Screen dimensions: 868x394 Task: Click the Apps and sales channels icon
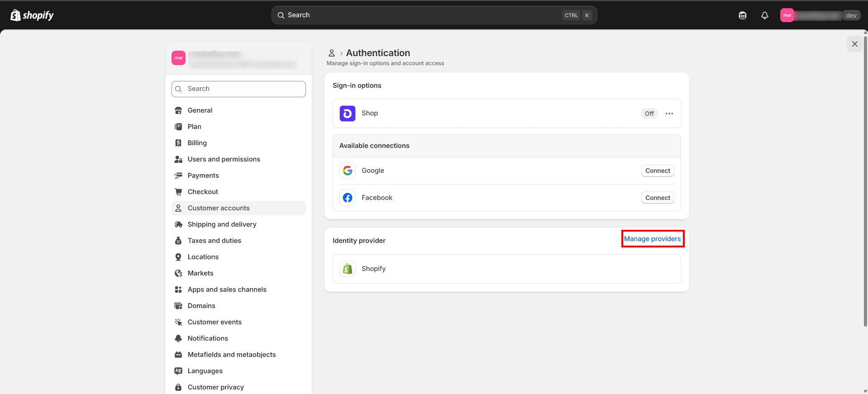coord(178,290)
